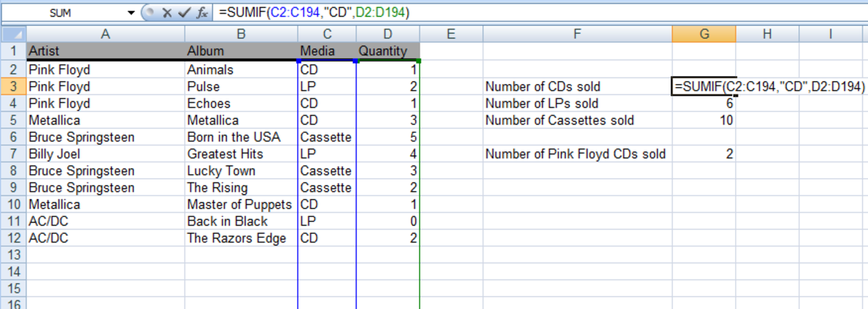Select row 3 header
Viewport: 868px width, 309px height.
pyautogui.click(x=12, y=87)
